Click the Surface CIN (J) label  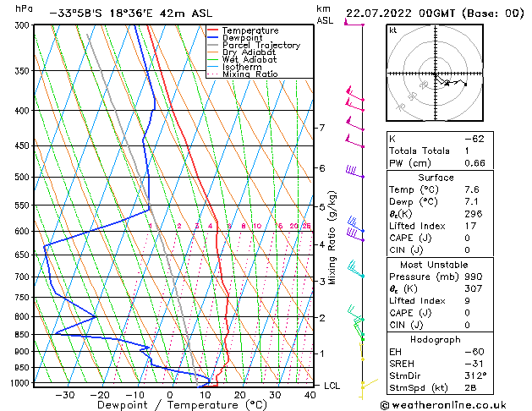(x=406, y=250)
